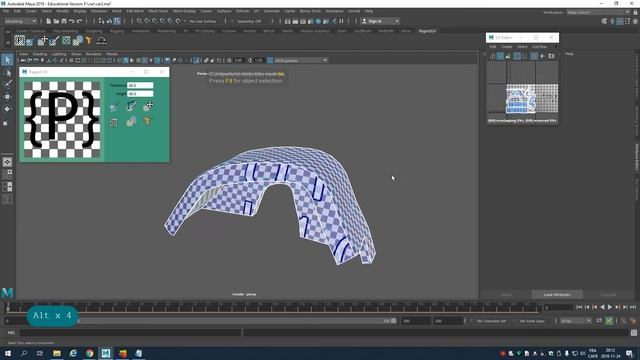Click the No Live Surface field

coord(203,21)
